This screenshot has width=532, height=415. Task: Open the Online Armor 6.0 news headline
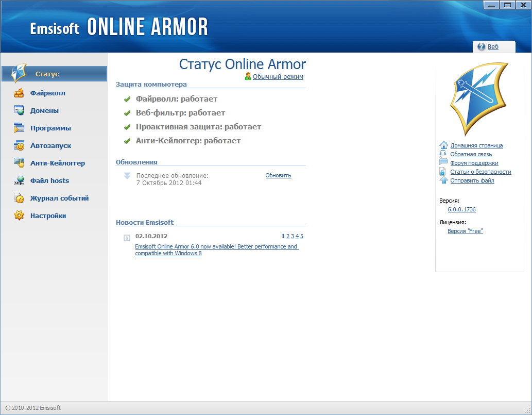coord(216,250)
